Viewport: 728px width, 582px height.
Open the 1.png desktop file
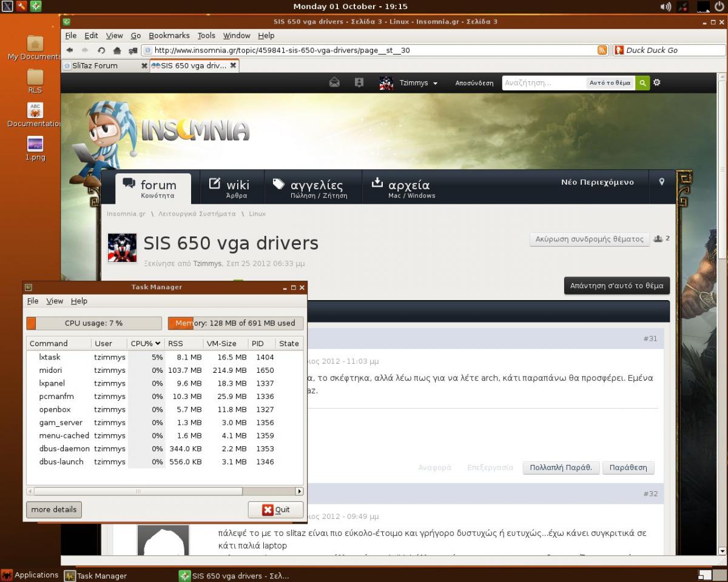click(35, 149)
